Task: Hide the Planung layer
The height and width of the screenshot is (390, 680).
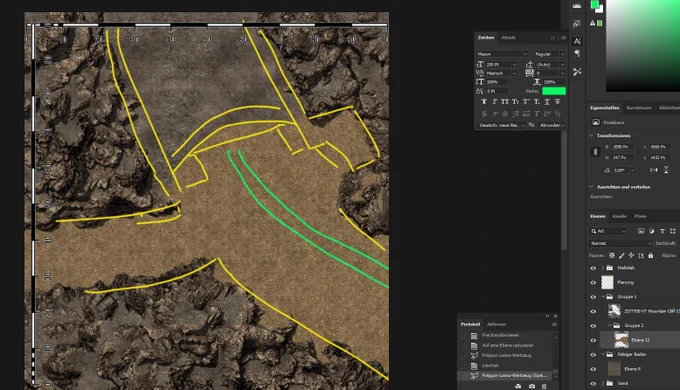Action: [593, 282]
